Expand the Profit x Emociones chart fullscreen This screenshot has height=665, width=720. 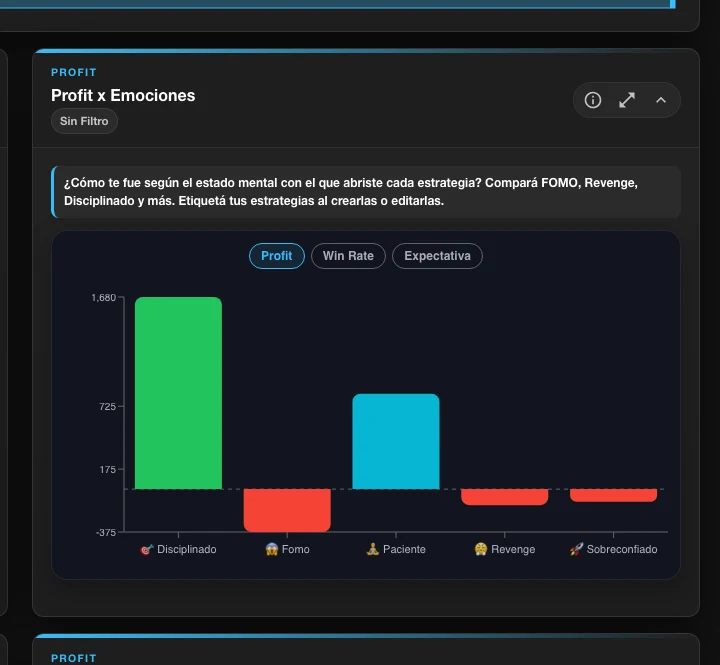click(627, 100)
